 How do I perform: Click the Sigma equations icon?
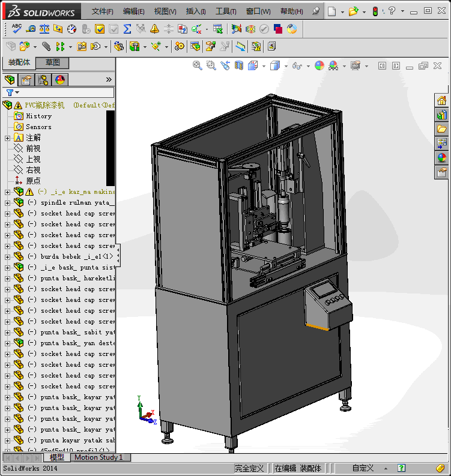[127, 28]
